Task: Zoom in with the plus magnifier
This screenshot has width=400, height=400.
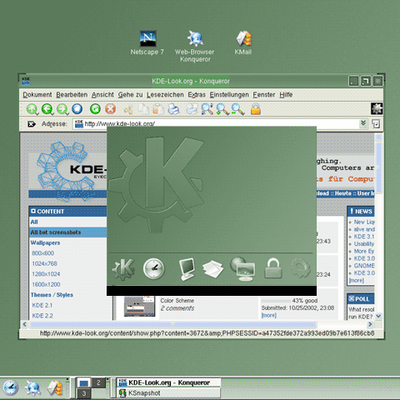Action: (222, 109)
